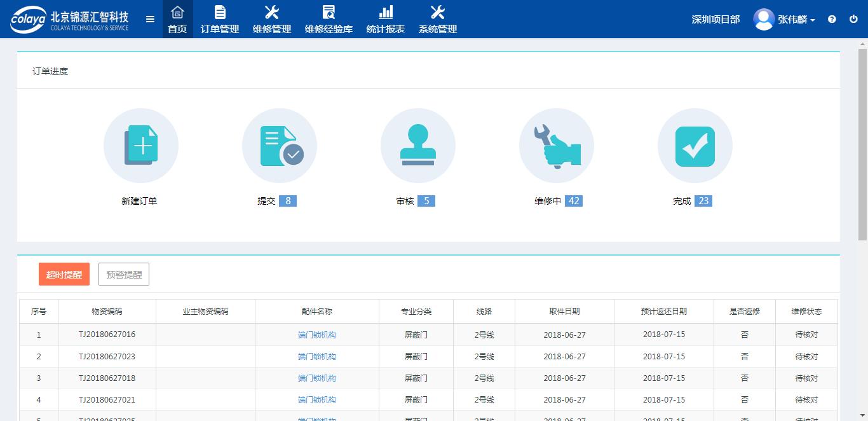Click the 新建订单 label
Viewport: 868px width, 421px height.
139,201
